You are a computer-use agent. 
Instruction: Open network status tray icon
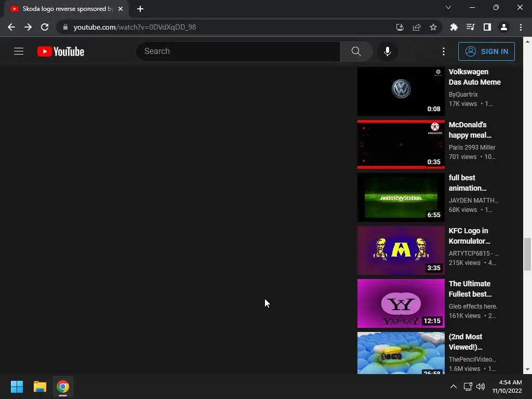[x=468, y=387]
